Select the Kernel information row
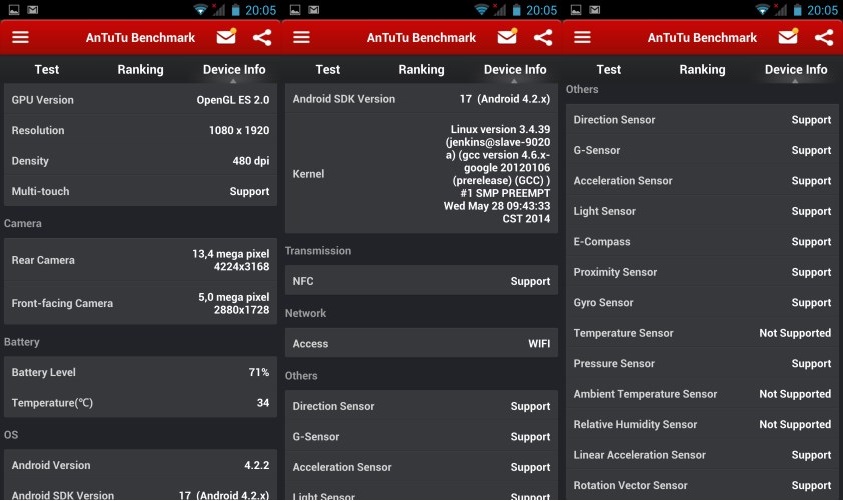The width and height of the screenshot is (843, 501). tap(421, 174)
